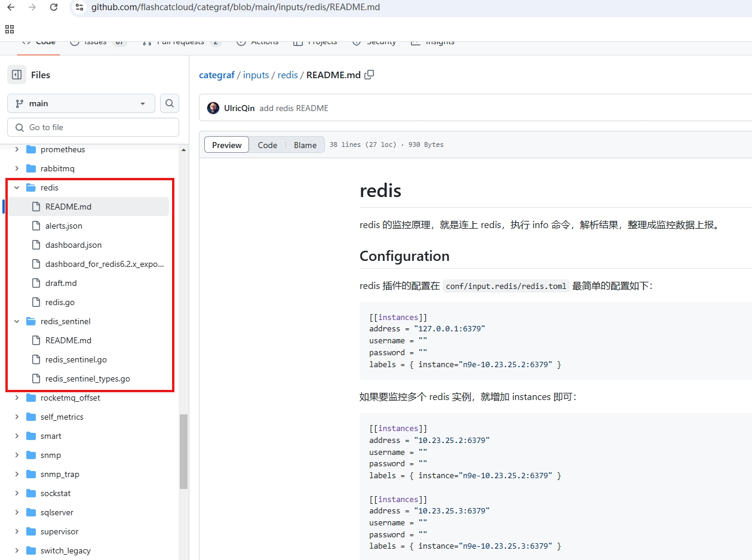The height and width of the screenshot is (560, 752).
Task: Open UlricQin user profile link
Action: coord(240,108)
